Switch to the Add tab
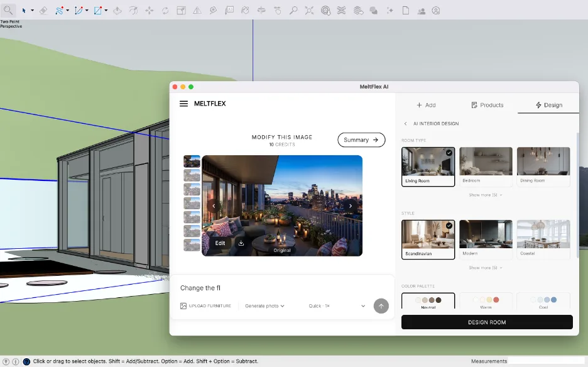The image size is (588, 367). click(x=426, y=105)
